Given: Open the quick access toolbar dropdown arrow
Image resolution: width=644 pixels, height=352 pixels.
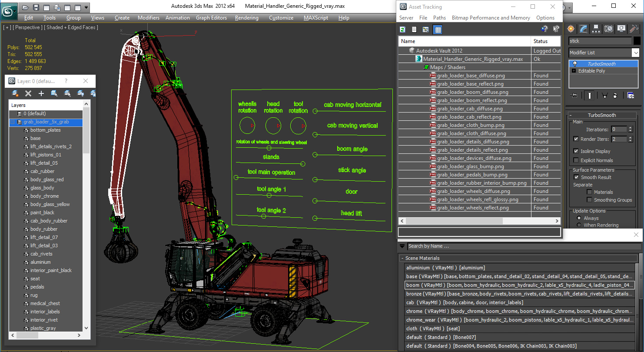Looking at the screenshot, I should coord(86,7).
